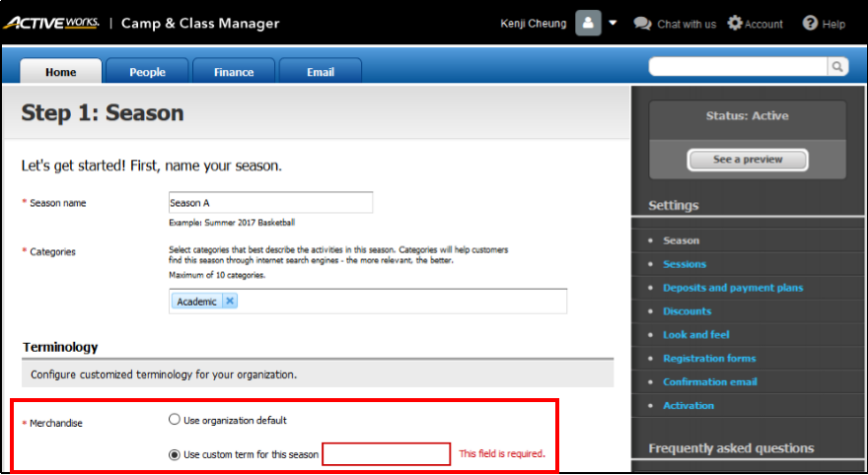Open the Look and feel settings link
Viewport: 868px width, 475px height.
696,335
